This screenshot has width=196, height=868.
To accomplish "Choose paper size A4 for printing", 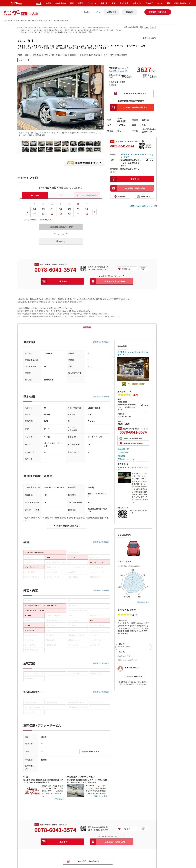I will [147, 27].
